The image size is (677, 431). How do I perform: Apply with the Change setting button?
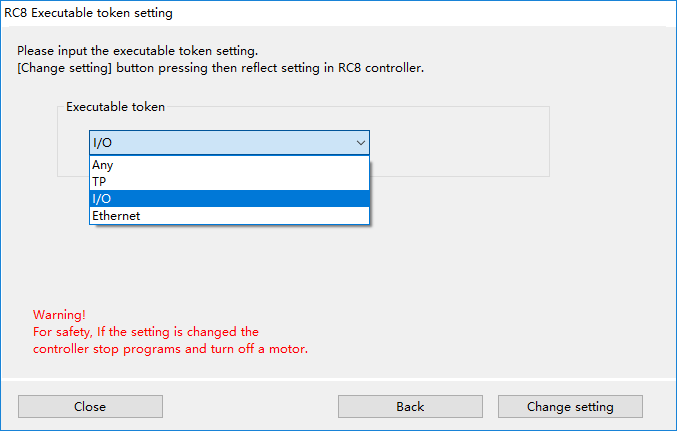pos(570,406)
